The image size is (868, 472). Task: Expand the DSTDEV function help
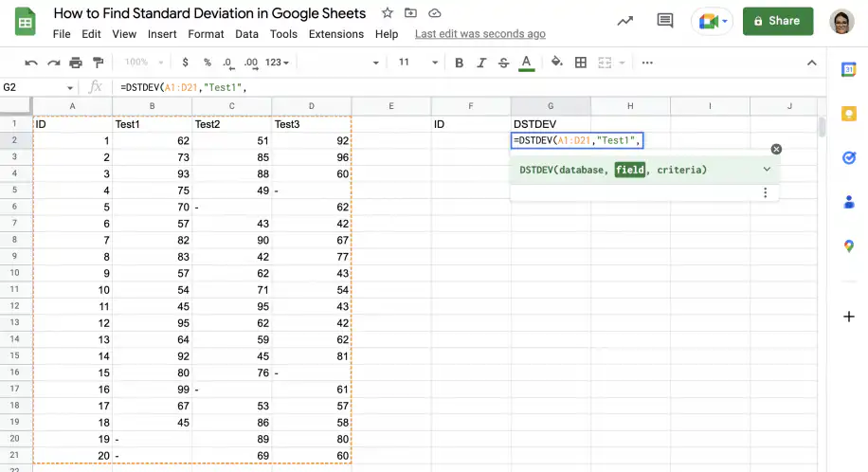[767, 169]
